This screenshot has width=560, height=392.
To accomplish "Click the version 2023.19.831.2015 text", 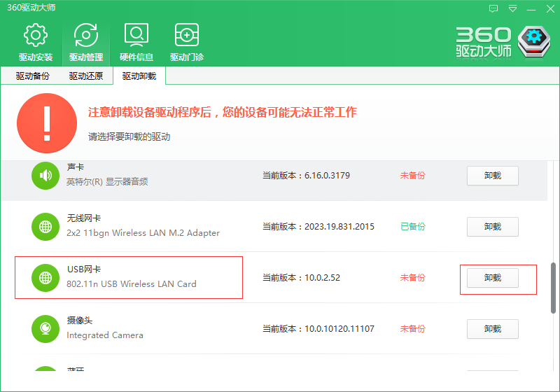I will [339, 227].
